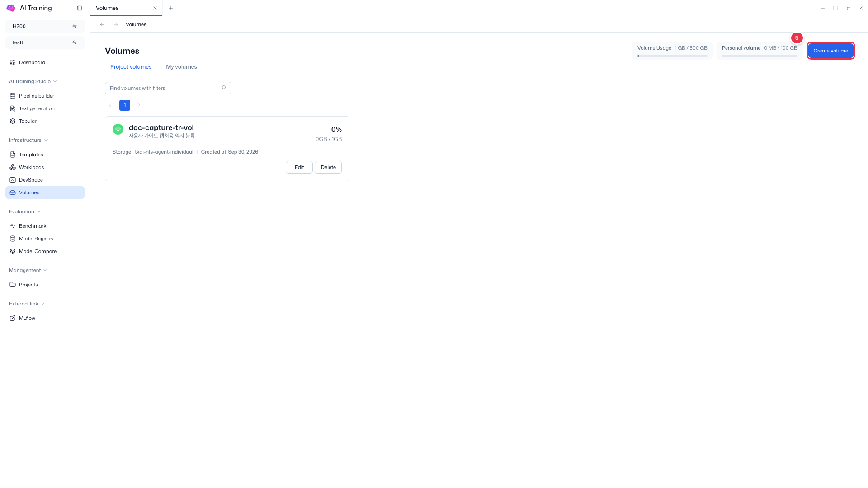
Task: Collapse the Management section
Action: pyautogui.click(x=28, y=270)
